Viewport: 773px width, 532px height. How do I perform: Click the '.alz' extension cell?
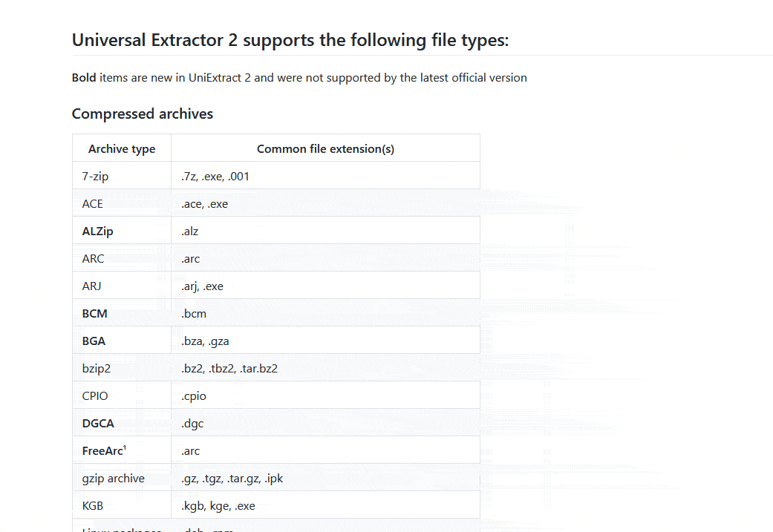pos(325,231)
